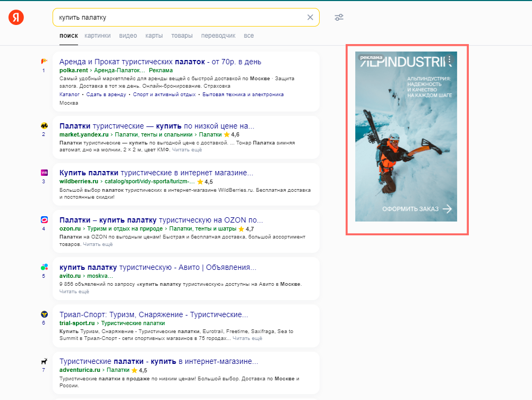Image resolution: width=532 pixels, height=400 pixels.
Task: Open 'Аренда и Прокат туристических палаток' result
Action: (160, 62)
